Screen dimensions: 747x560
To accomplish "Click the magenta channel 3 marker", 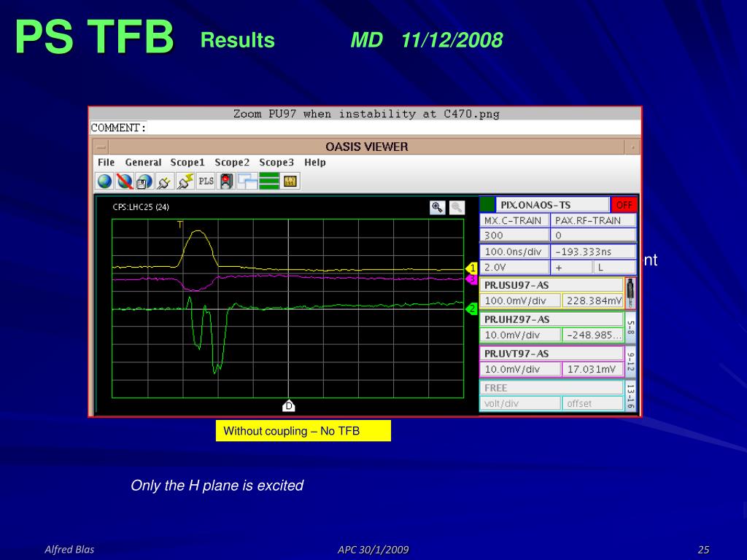I will point(472,279).
